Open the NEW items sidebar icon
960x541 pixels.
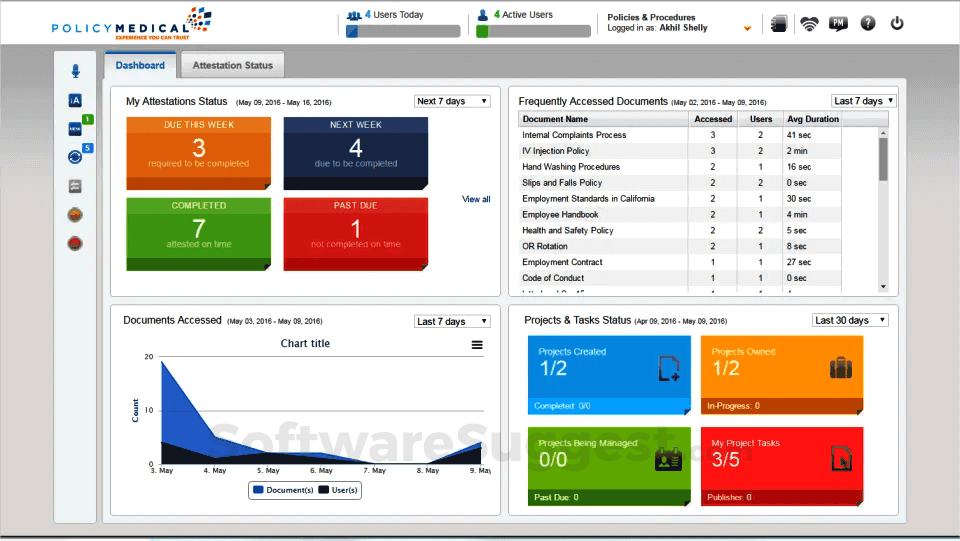click(x=75, y=129)
